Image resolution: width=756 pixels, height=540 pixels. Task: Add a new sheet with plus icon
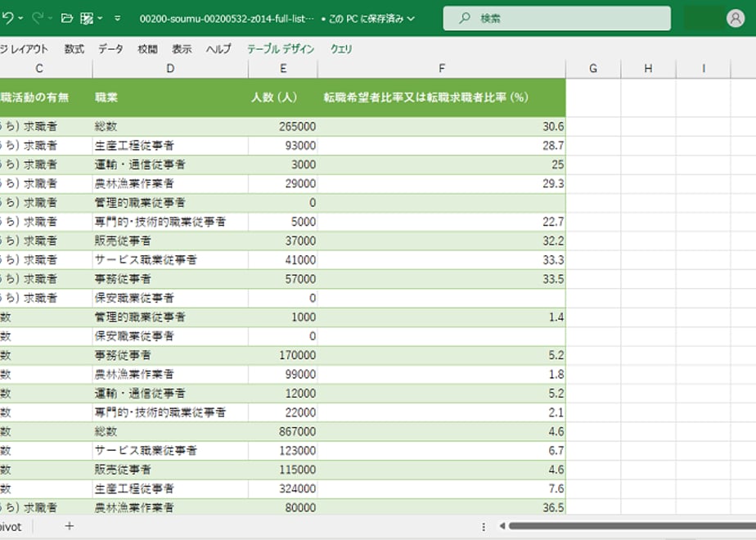pyautogui.click(x=70, y=526)
